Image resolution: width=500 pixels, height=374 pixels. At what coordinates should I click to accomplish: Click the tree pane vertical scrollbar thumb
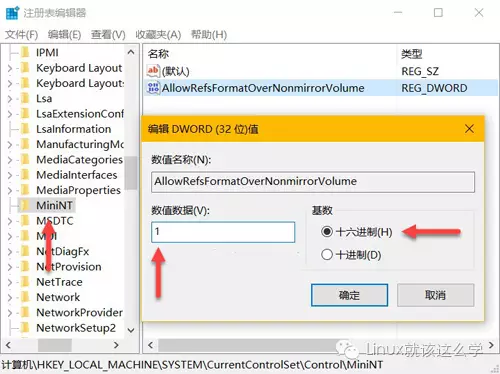131,173
